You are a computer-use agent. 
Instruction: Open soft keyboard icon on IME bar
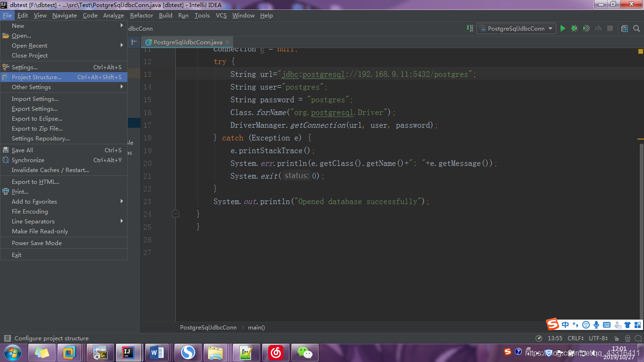[x=607, y=324]
